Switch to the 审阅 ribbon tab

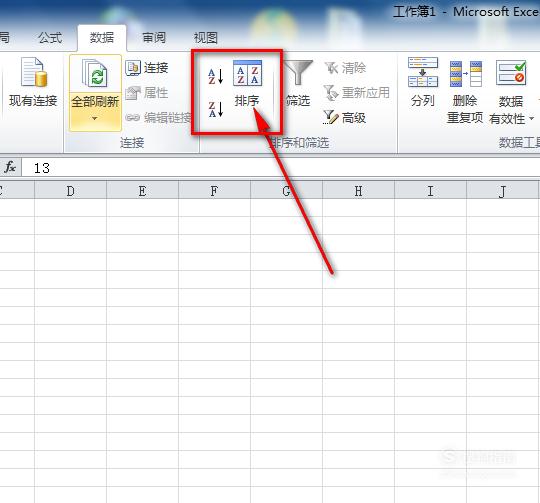click(x=154, y=38)
